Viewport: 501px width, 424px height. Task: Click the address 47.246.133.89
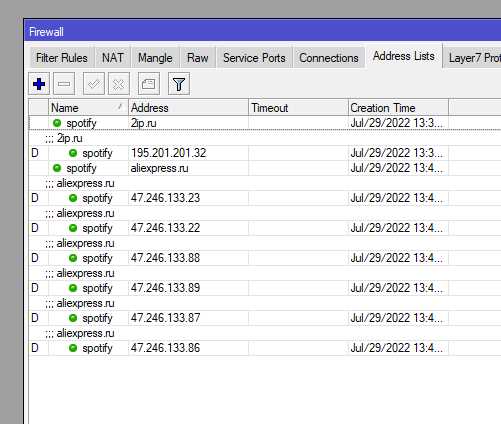click(165, 288)
